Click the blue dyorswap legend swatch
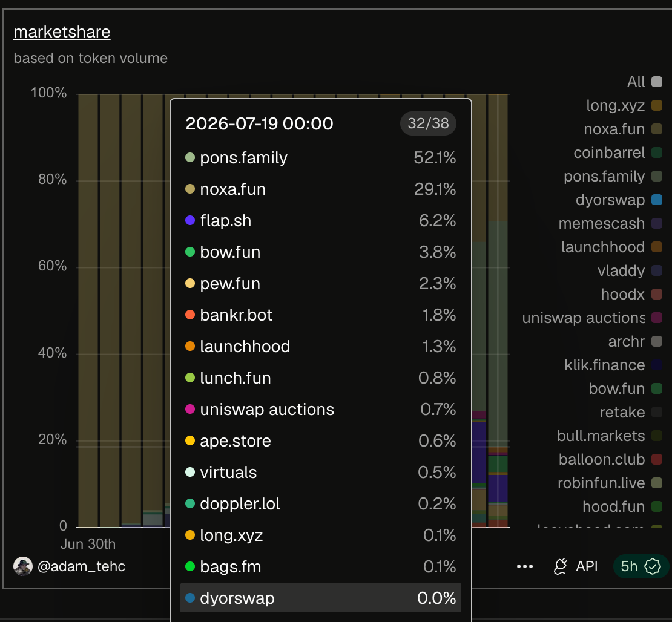 [657, 200]
